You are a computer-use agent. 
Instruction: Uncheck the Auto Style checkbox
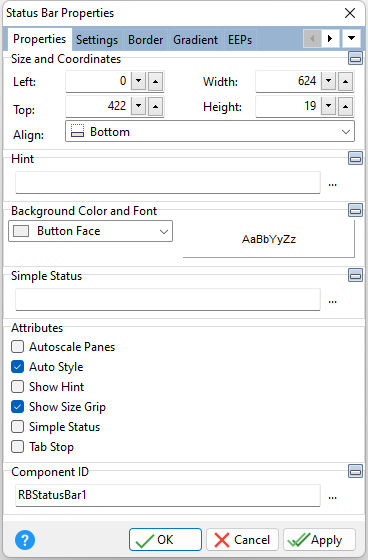click(x=18, y=366)
